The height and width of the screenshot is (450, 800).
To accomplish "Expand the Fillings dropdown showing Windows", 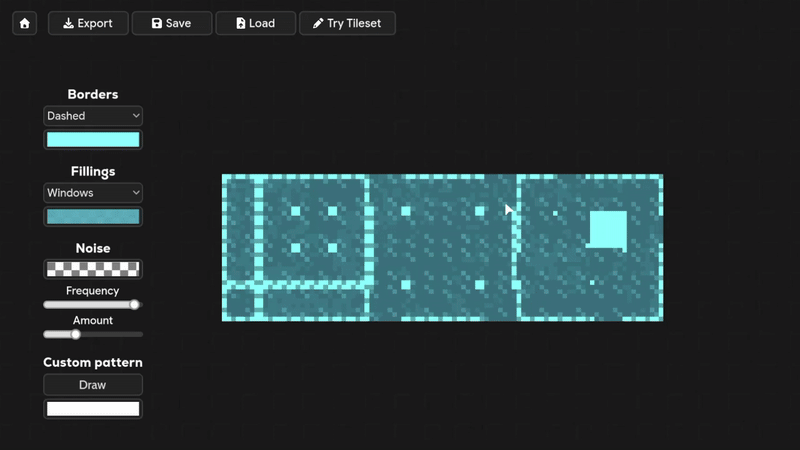I will (x=93, y=192).
